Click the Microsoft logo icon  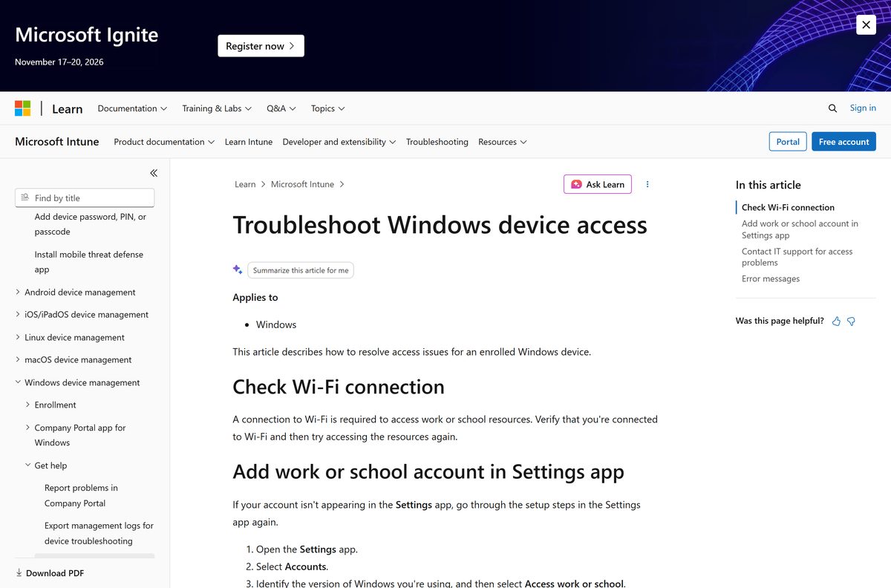[23, 108]
